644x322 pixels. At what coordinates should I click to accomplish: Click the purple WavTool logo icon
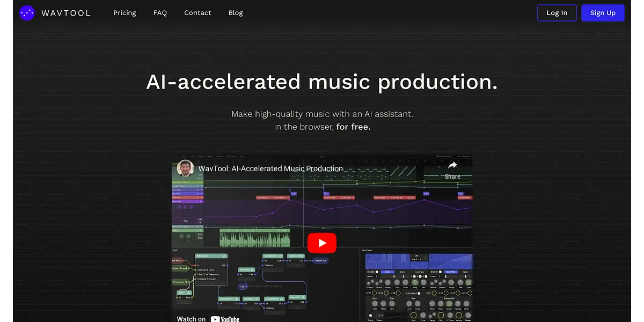tap(27, 13)
